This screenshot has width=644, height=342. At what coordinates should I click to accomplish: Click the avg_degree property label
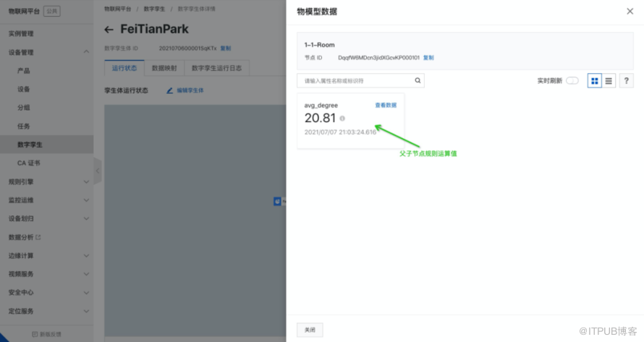(x=321, y=106)
